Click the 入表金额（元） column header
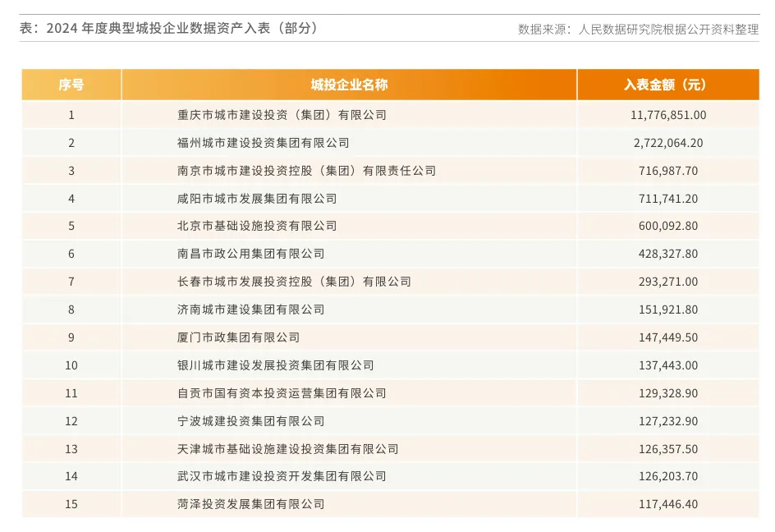This screenshot has width=775, height=532. click(x=667, y=85)
